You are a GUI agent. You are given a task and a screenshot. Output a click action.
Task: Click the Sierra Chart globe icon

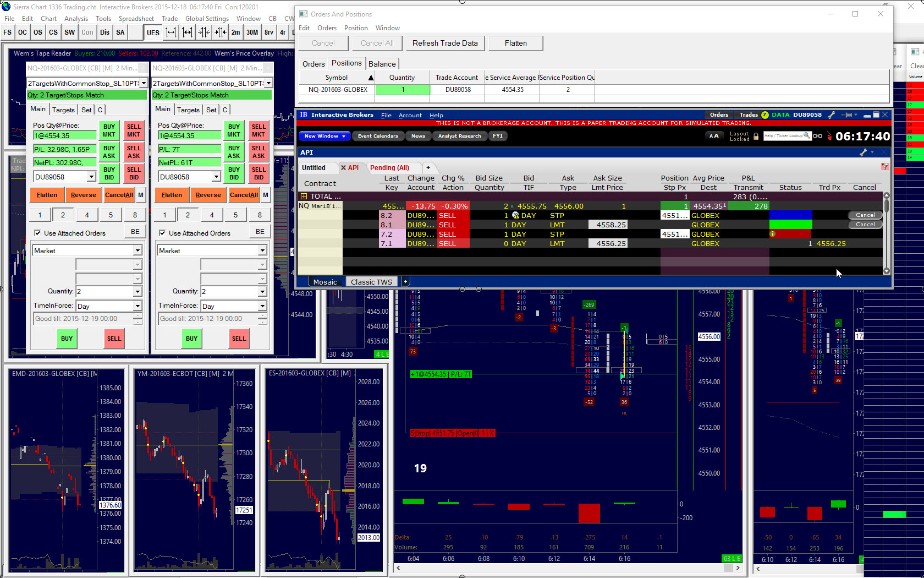click(x=6, y=7)
